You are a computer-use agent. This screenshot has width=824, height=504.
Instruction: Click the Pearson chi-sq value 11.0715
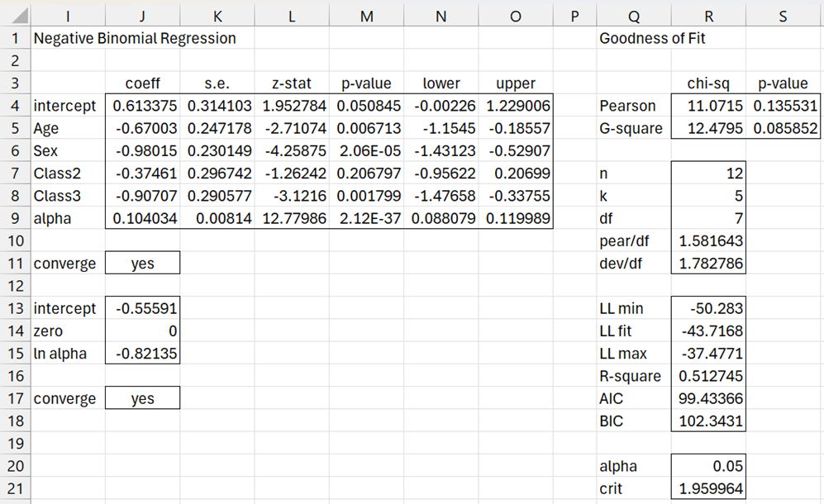click(708, 106)
